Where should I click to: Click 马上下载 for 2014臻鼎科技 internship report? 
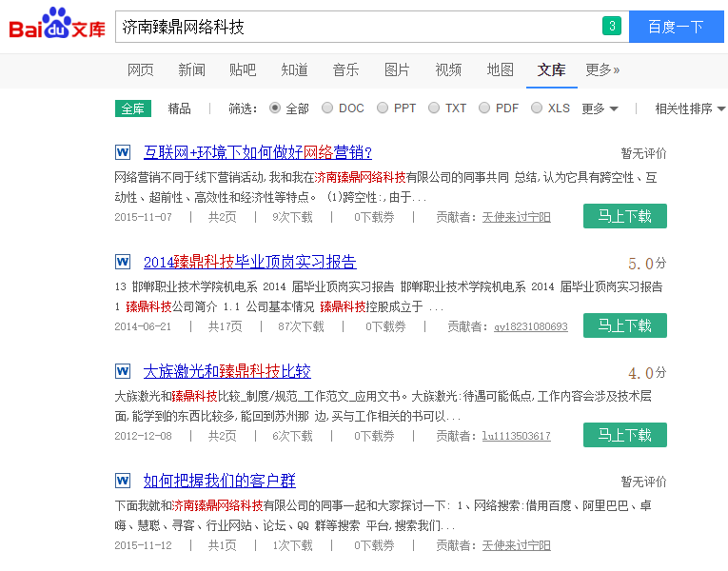(625, 325)
